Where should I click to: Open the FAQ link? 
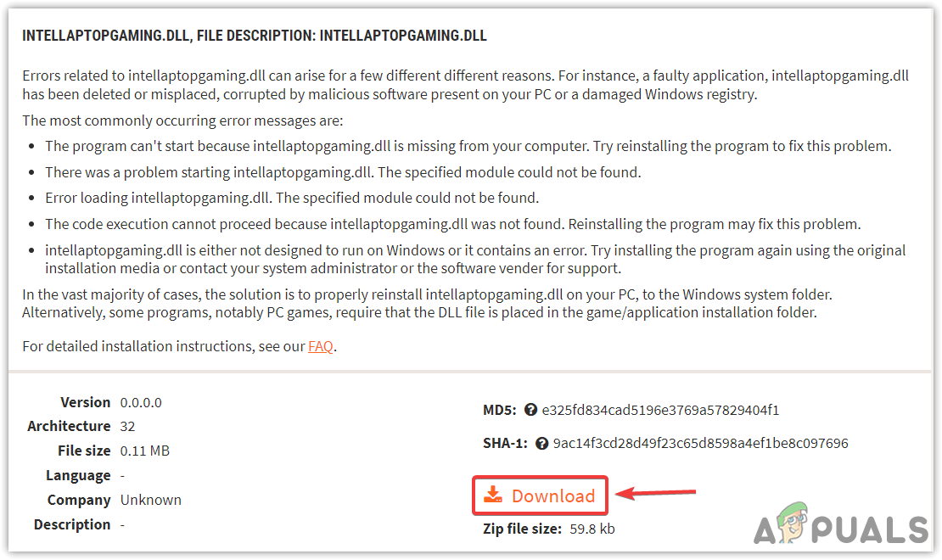[321, 346]
